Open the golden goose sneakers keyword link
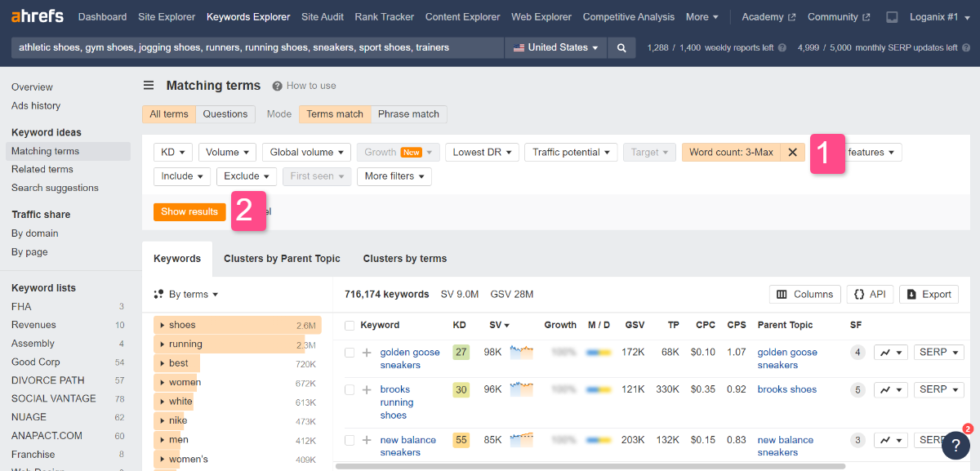 point(410,359)
